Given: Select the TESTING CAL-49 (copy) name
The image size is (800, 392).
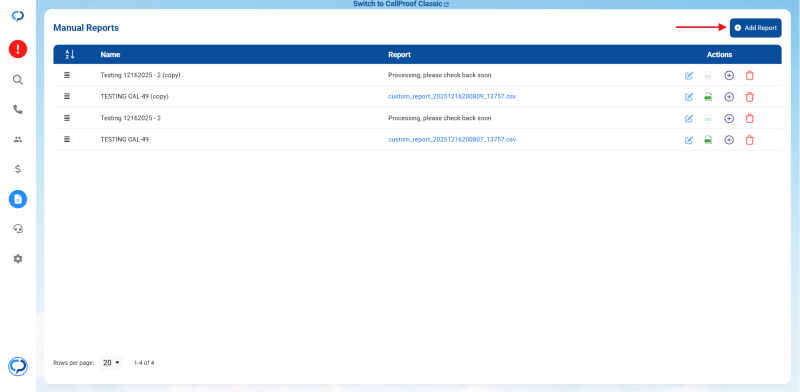Looking at the screenshot, I should [135, 96].
